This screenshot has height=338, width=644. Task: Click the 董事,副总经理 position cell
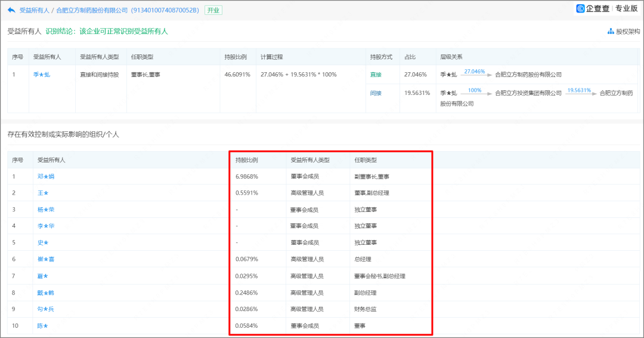(371, 193)
